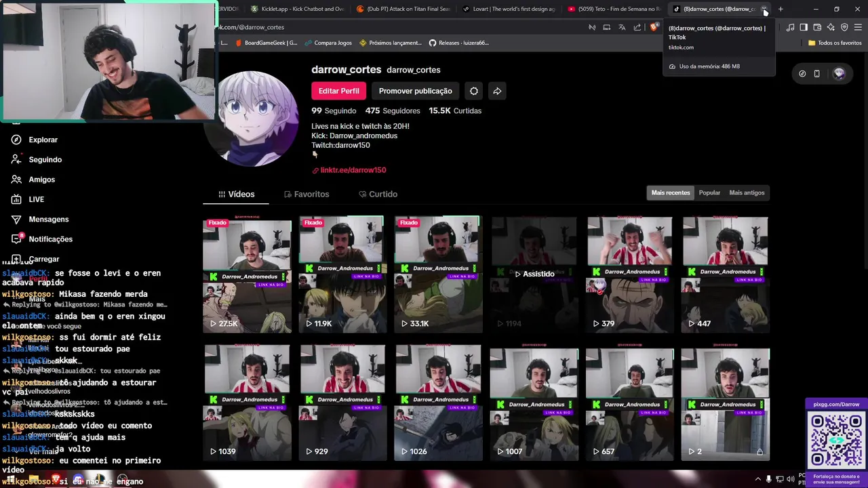
Task: Open Todos os favoritos bookmarks folder
Action: click(835, 43)
